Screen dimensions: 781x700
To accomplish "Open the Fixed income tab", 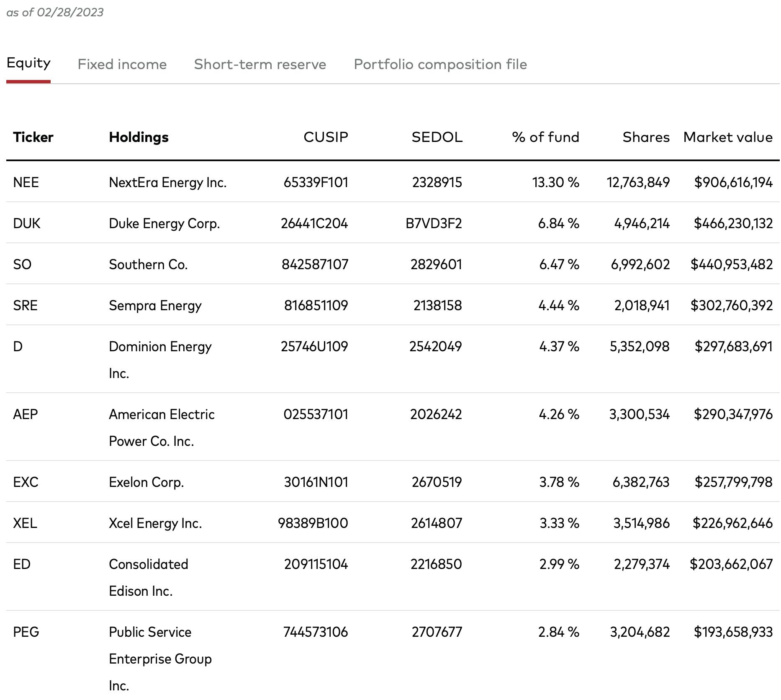I will click(122, 64).
